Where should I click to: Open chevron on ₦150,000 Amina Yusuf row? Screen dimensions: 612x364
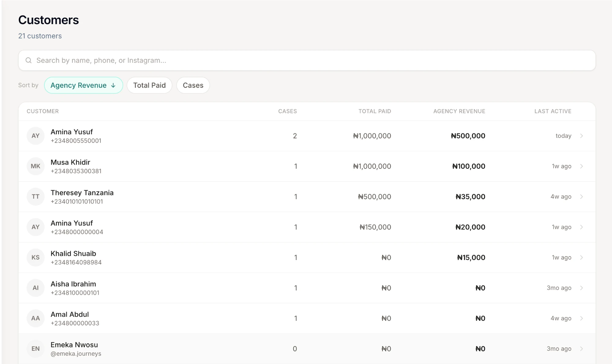581,227
